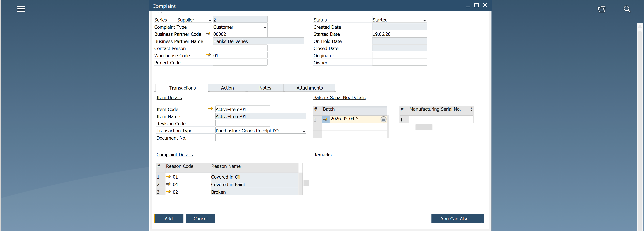Open the You Can Also menu button

tap(457, 219)
